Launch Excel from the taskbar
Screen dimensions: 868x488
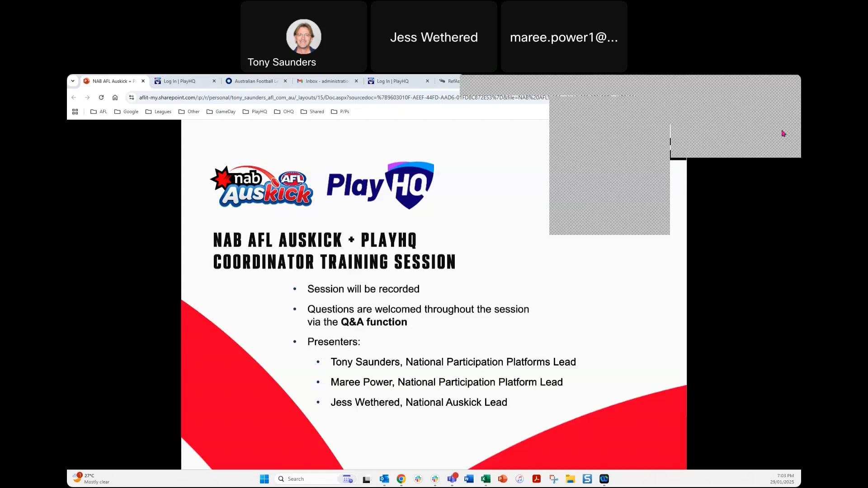pyautogui.click(x=486, y=479)
